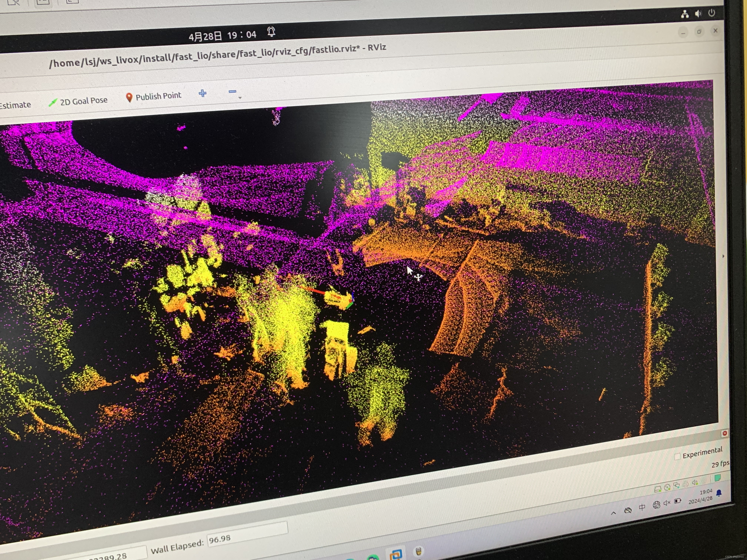The height and width of the screenshot is (560, 747).
Task: Click the red close button below the viewport
Action: (x=724, y=433)
